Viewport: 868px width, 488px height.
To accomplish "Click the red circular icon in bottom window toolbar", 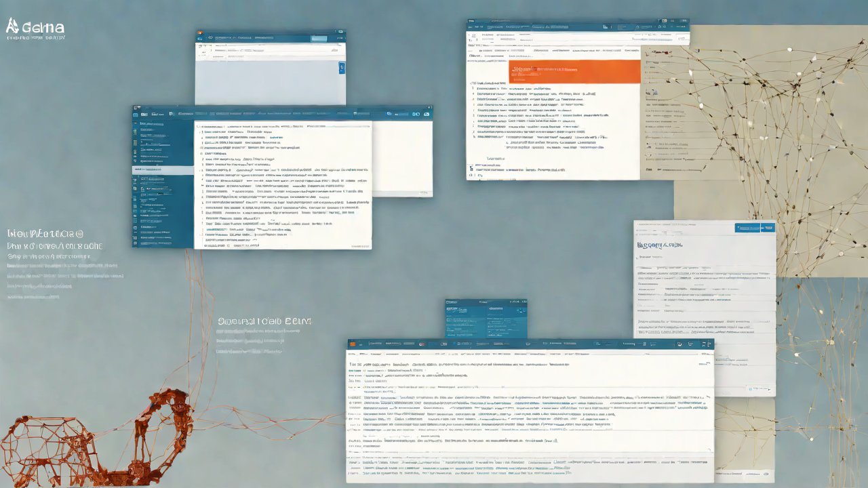I will coord(421,344).
